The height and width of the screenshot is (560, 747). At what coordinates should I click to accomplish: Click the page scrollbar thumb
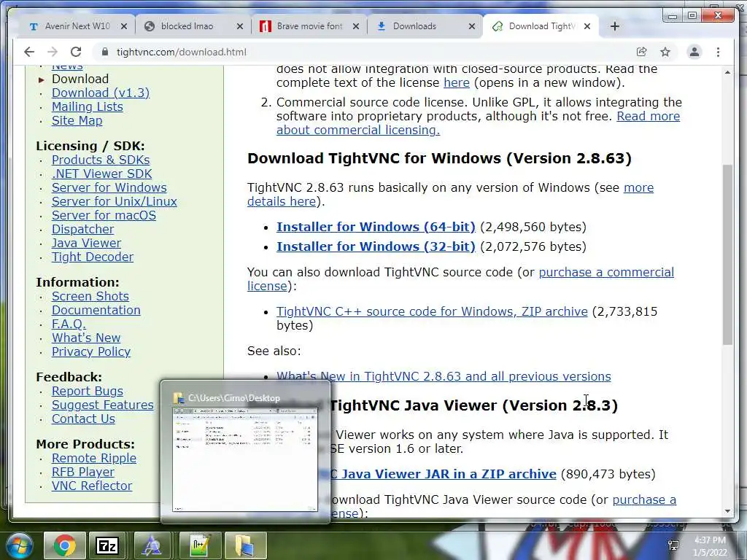[x=727, y=254]
